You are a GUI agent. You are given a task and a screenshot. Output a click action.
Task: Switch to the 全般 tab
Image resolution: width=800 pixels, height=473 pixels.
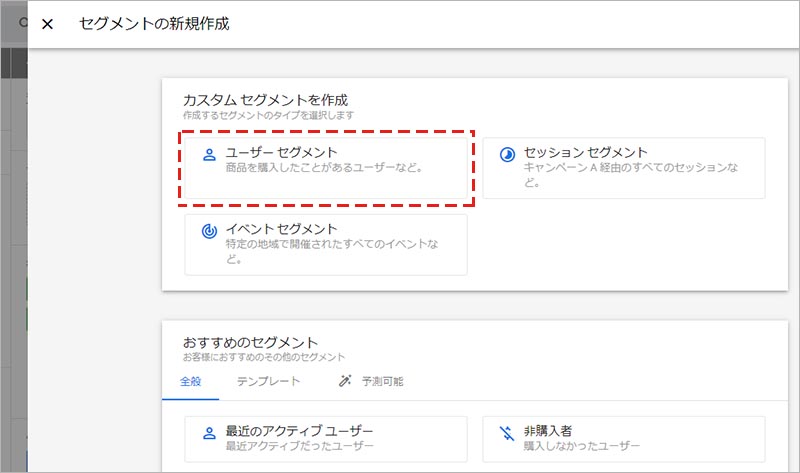(190, 381)
